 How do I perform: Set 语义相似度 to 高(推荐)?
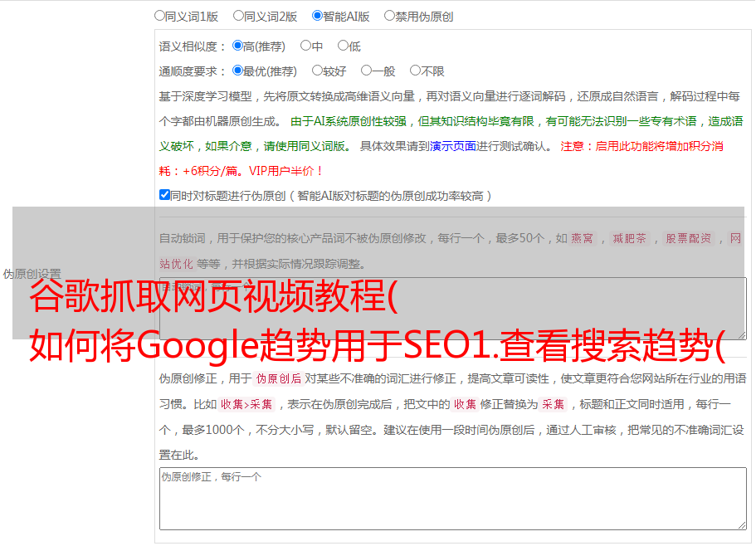click(x=238, y=46)
